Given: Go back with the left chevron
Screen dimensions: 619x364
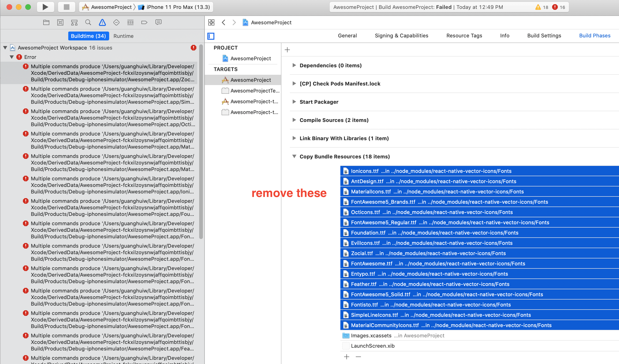Looking at the screenshot, I should [x=223, y=23].
